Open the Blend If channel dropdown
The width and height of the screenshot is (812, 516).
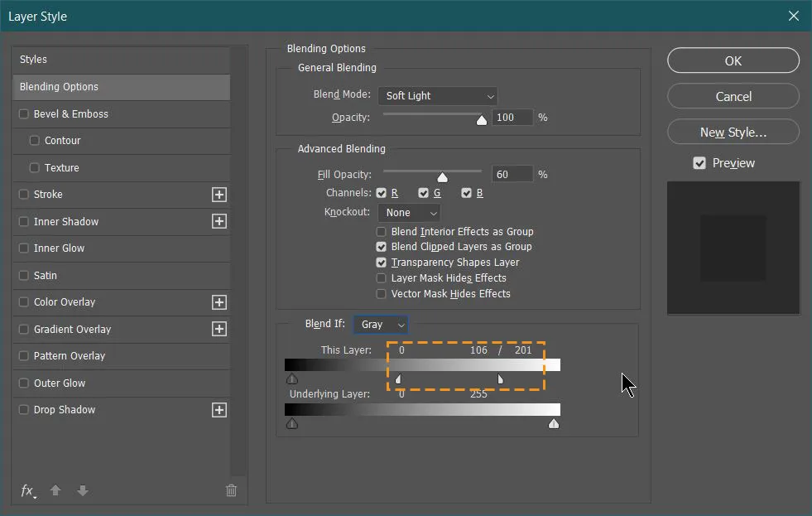(381, 324)
